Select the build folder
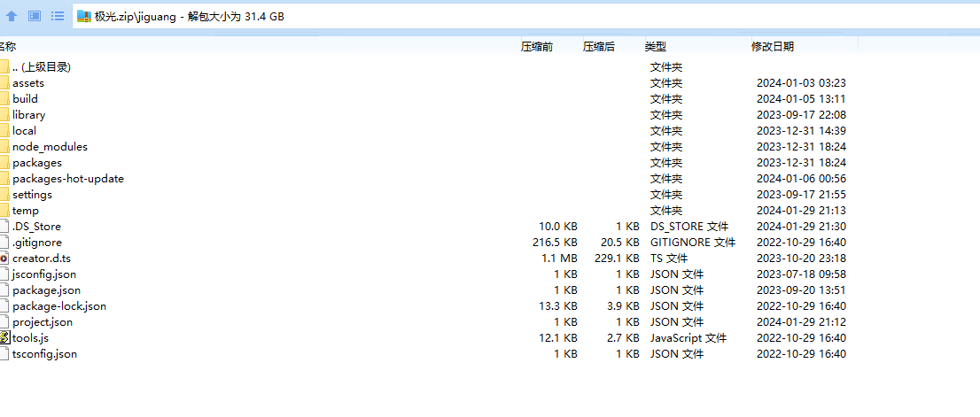 pyautogui.click(x=25, y=98)
